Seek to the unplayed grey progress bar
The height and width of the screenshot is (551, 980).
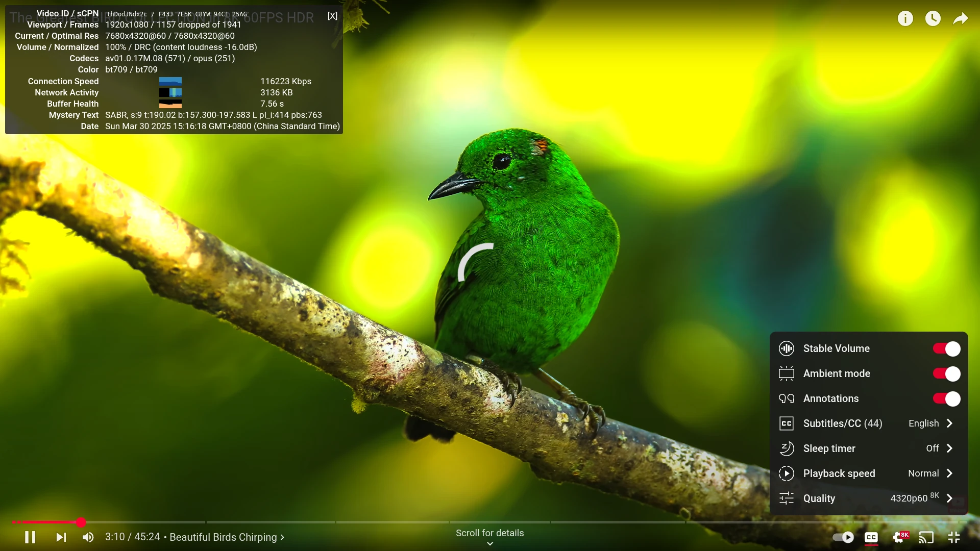click(x=526, y=522)
